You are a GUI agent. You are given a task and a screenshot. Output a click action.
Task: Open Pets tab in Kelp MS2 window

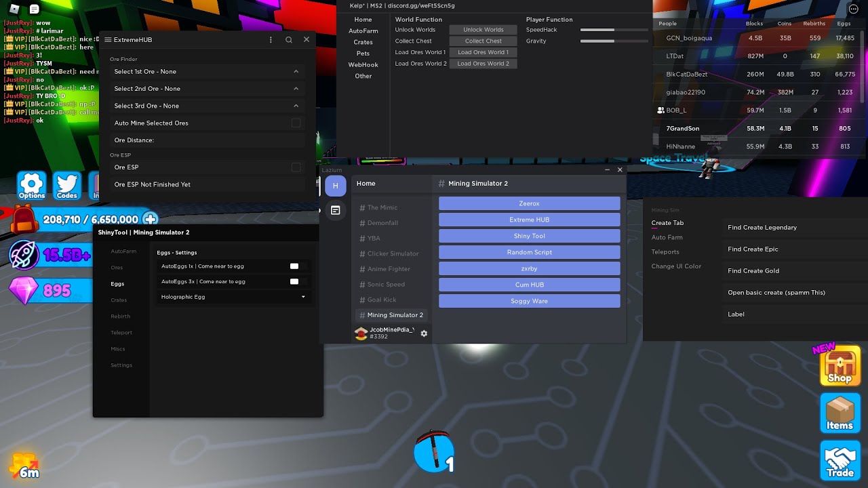(363, 54)
